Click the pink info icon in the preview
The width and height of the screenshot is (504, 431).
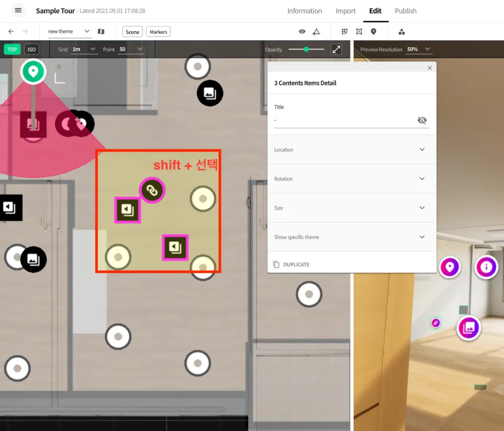pyautogui.click(x=486, y=267)
